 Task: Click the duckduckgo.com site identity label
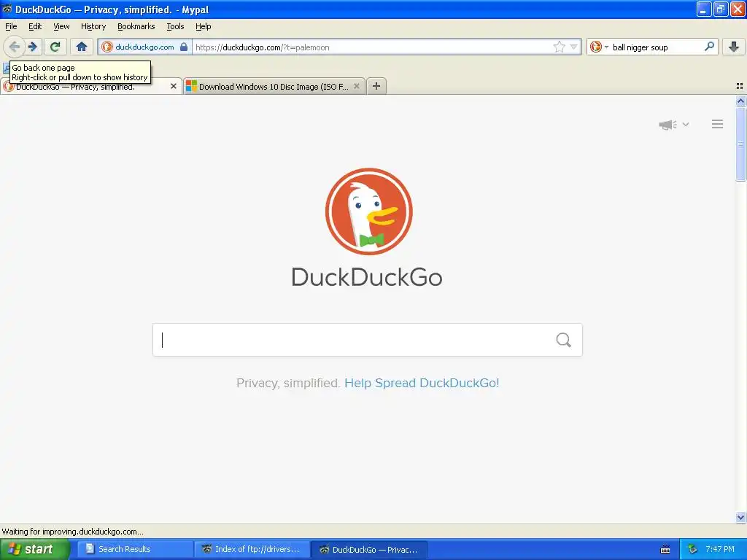point(144,47)
